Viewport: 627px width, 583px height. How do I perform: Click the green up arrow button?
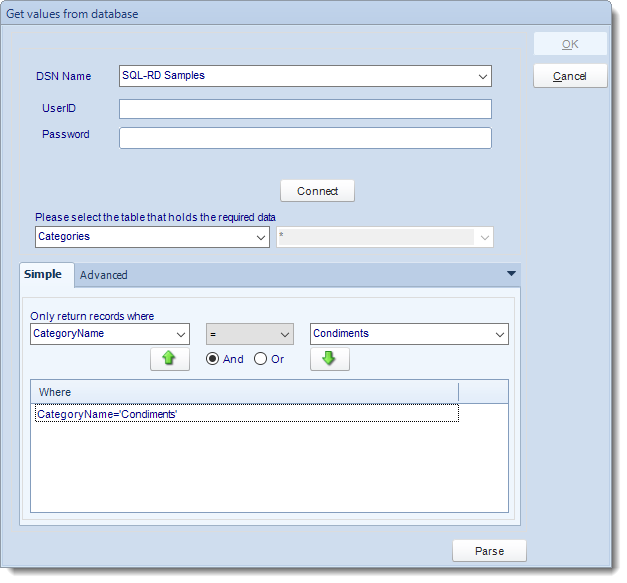[170, 359]
